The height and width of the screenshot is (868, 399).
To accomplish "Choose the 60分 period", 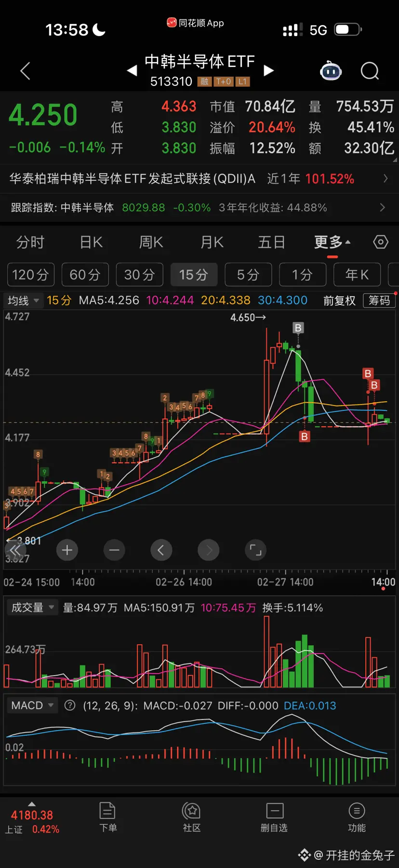I will tap(85, 275).
